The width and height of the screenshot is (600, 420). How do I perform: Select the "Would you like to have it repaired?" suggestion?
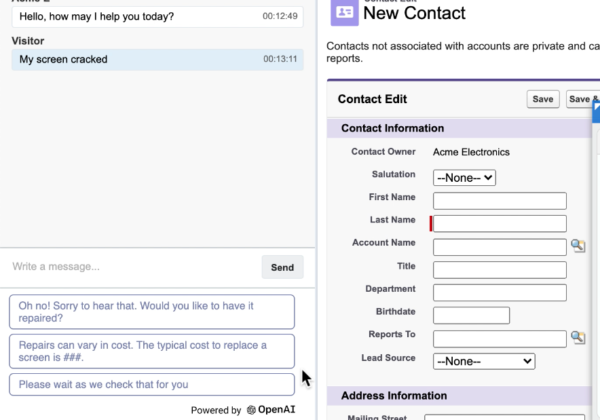click(152, 312)
